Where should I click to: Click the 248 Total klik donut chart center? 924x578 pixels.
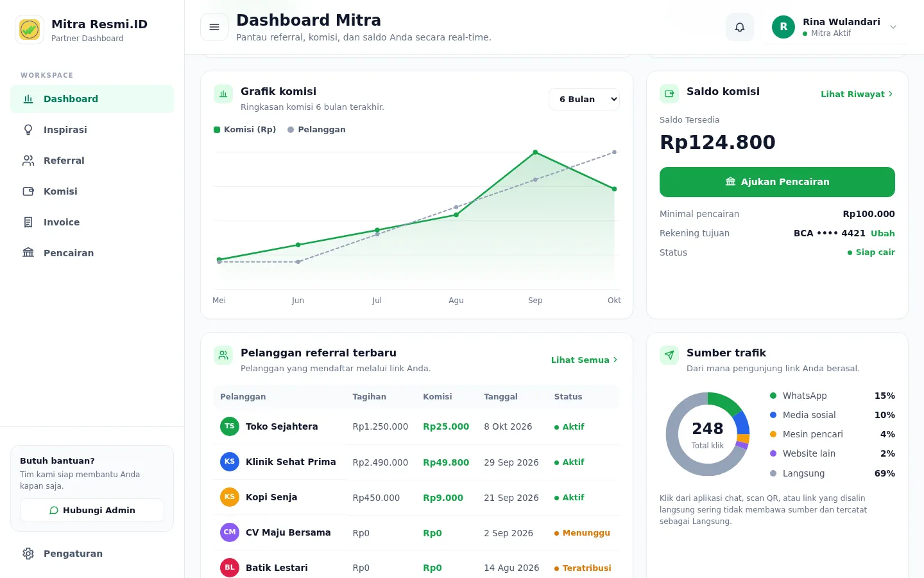point(708,434)
